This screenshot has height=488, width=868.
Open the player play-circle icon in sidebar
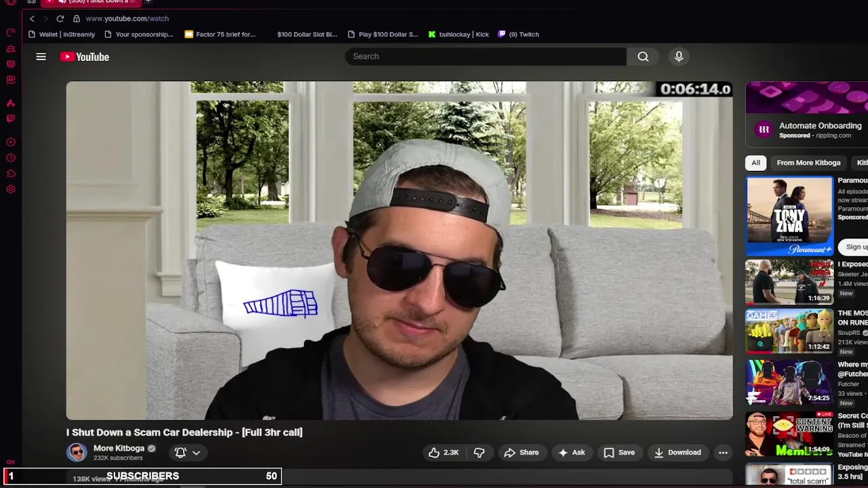point(11,142)
